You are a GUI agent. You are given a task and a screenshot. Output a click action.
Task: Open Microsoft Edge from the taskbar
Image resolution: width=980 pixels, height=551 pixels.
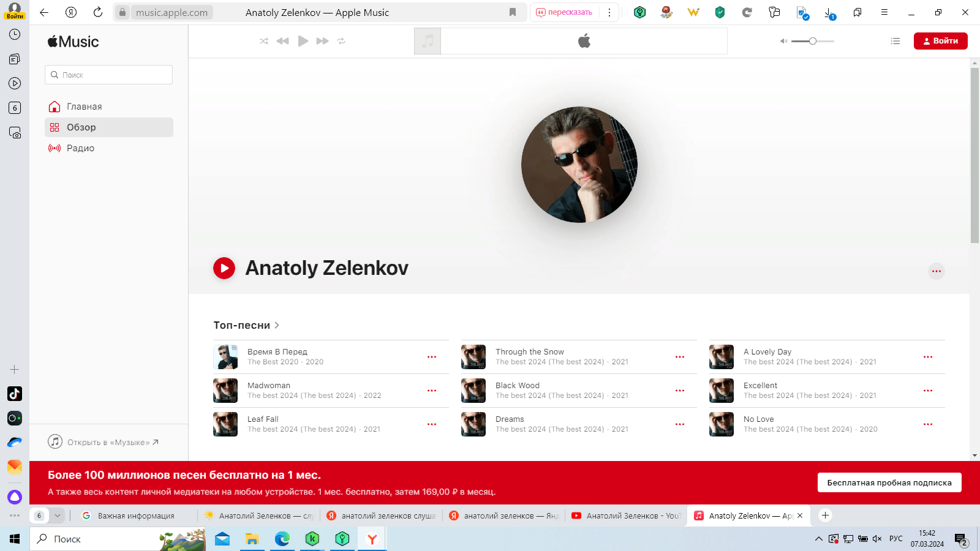point(282,539)
